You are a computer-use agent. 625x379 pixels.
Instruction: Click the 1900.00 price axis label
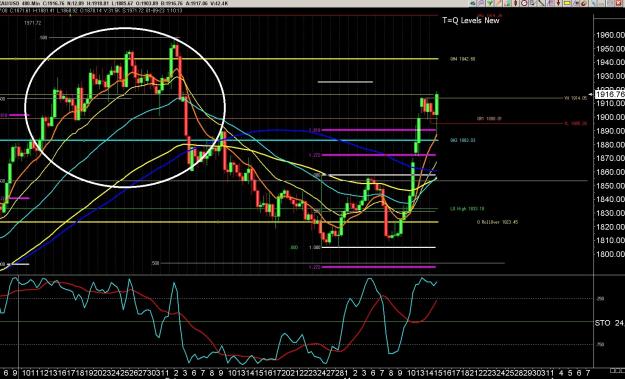[610, 117]
